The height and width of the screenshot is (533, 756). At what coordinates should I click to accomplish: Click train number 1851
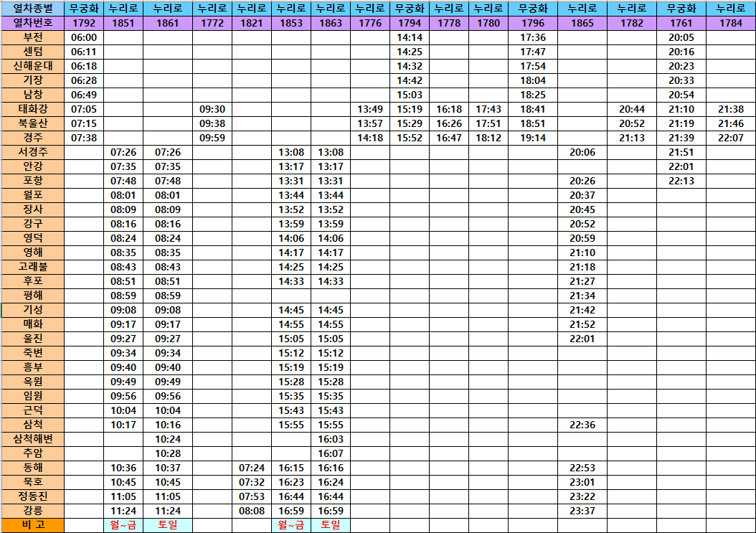123,23
